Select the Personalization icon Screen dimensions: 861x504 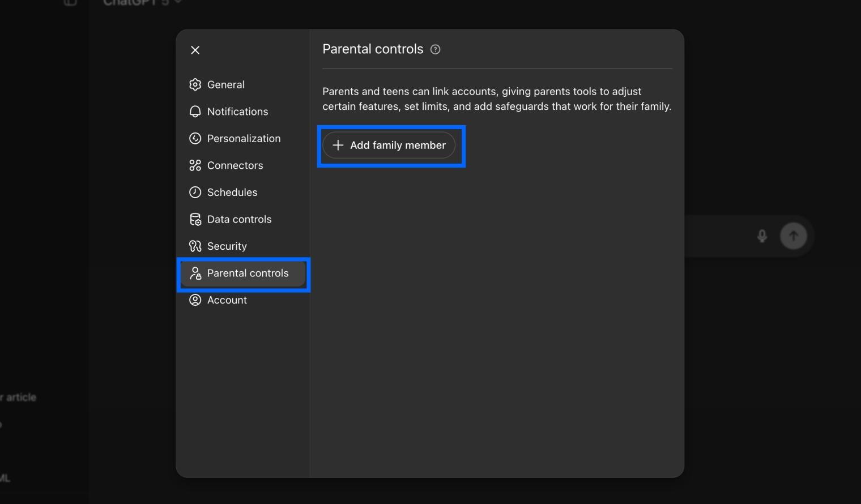click(195, 138)
